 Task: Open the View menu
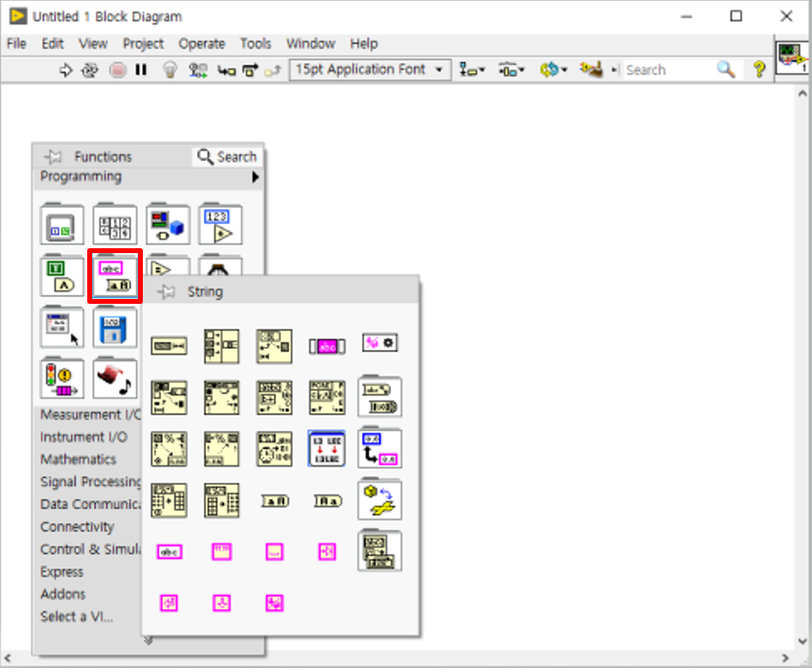tap(93, 43)
